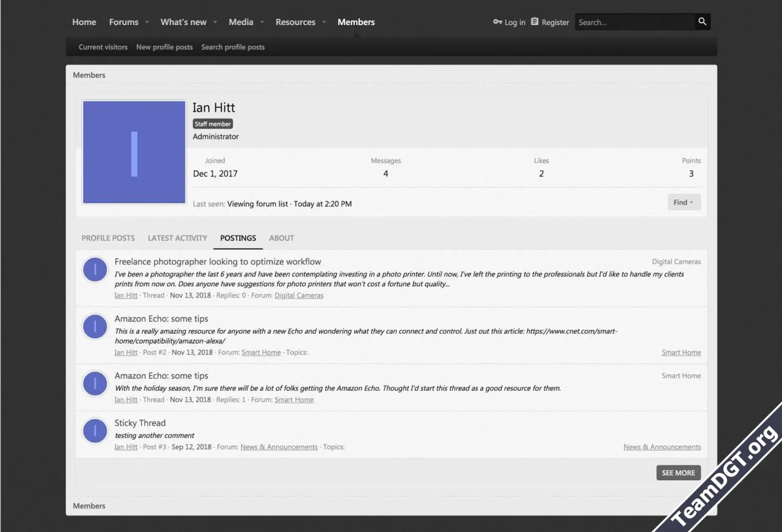782x532 pixels.
Task: Open Current visitors sub-navigation link
Action: tap(103, 47)
